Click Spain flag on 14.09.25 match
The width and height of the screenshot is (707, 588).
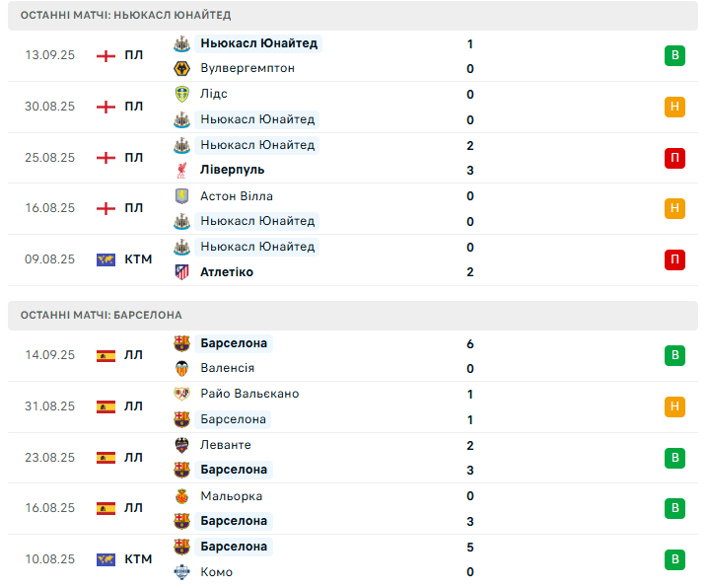point(106,356)
